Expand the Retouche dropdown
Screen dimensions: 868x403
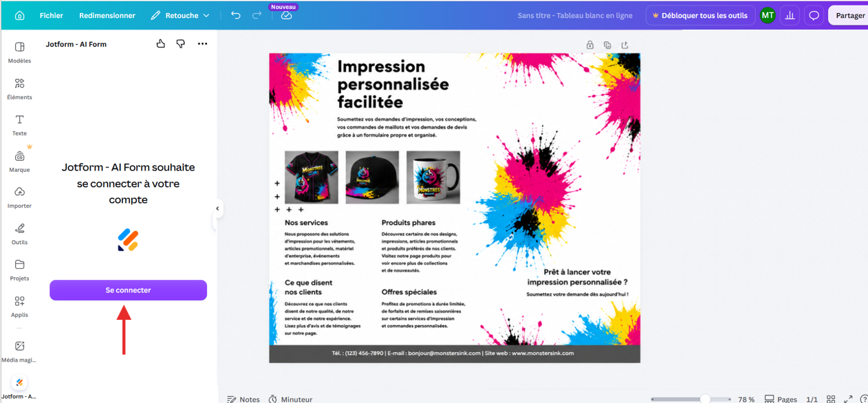point(180,15)
